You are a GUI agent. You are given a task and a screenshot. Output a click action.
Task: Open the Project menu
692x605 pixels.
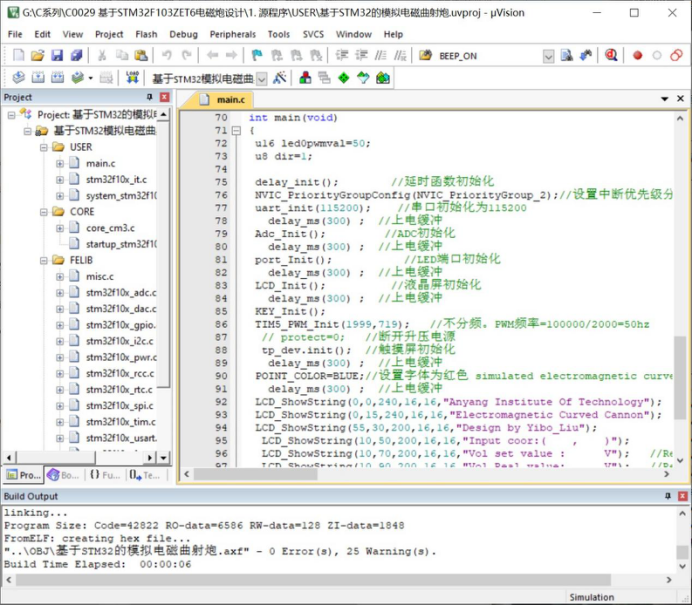[x=109, y=34]
